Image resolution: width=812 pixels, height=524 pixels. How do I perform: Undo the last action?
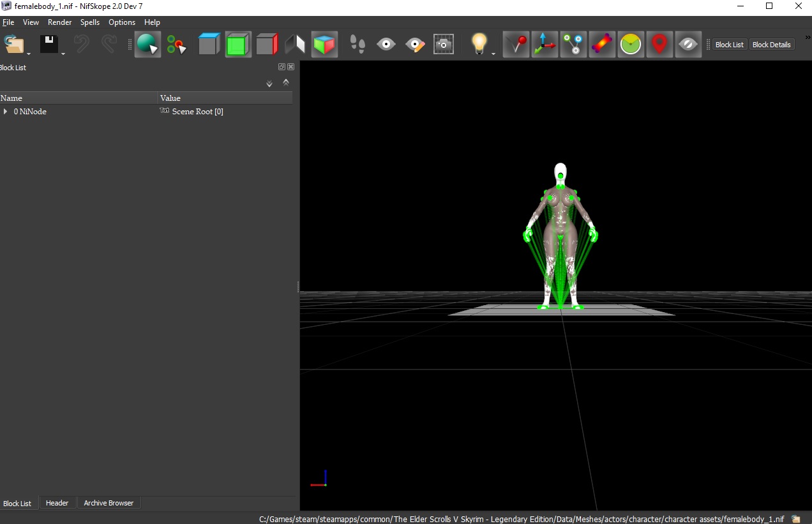tap(82, 43)
